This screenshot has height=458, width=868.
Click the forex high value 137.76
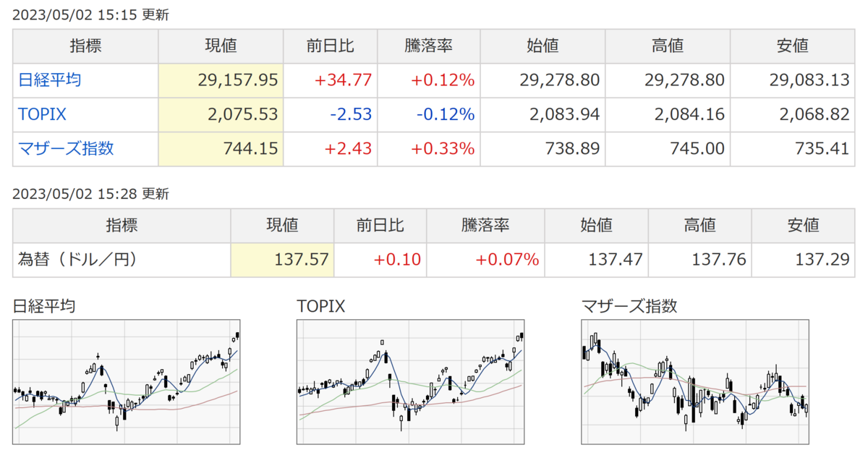click(718, 259)
